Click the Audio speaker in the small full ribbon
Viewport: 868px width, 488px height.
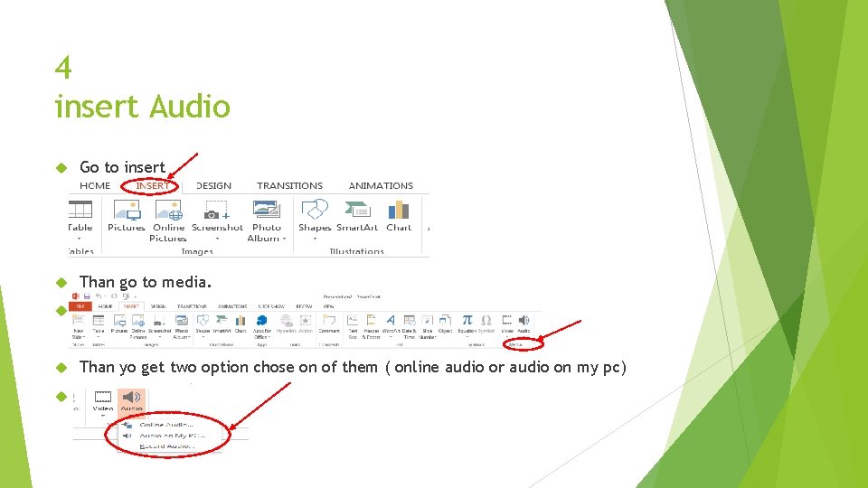pos(524,320)
